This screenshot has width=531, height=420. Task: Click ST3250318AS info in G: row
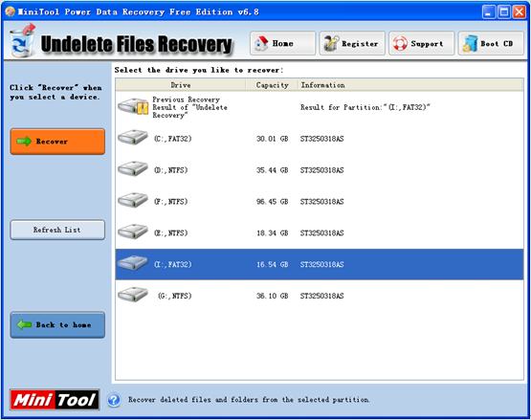point(321,296)
